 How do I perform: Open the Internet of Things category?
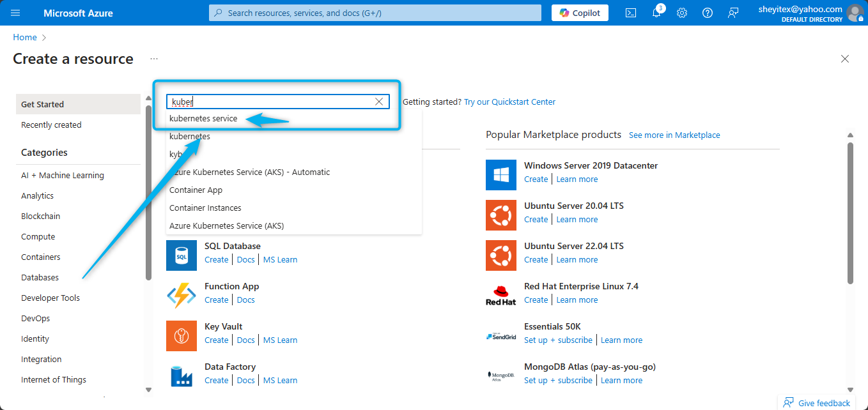pos(54,379)
